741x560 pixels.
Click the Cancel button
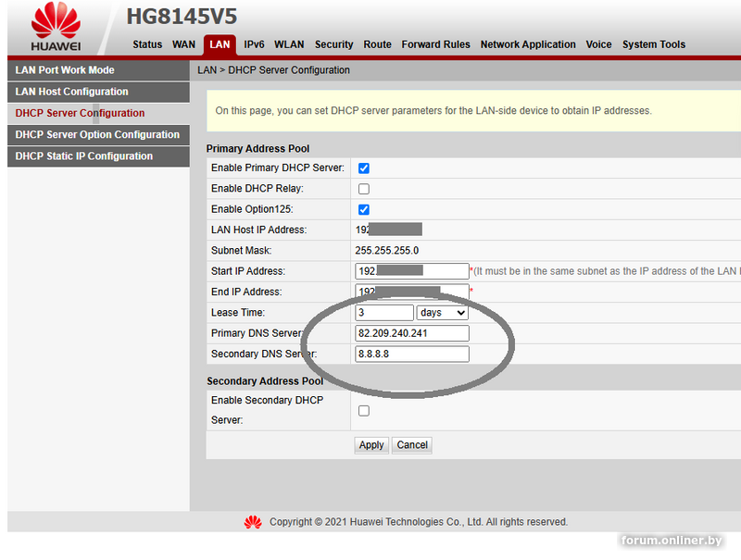click(412, 445)
